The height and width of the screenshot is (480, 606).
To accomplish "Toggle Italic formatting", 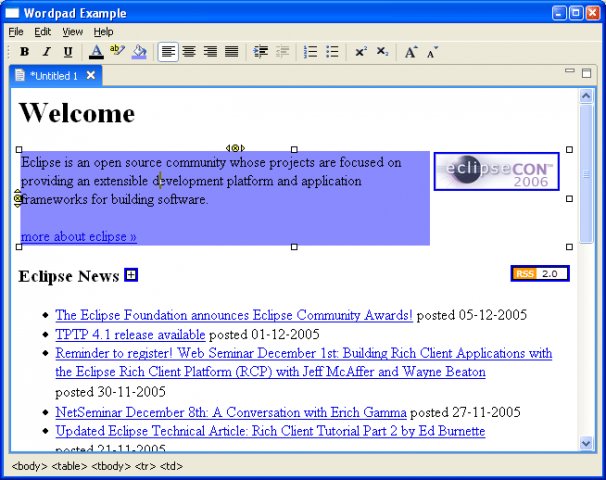I will (x=46, y=51).
